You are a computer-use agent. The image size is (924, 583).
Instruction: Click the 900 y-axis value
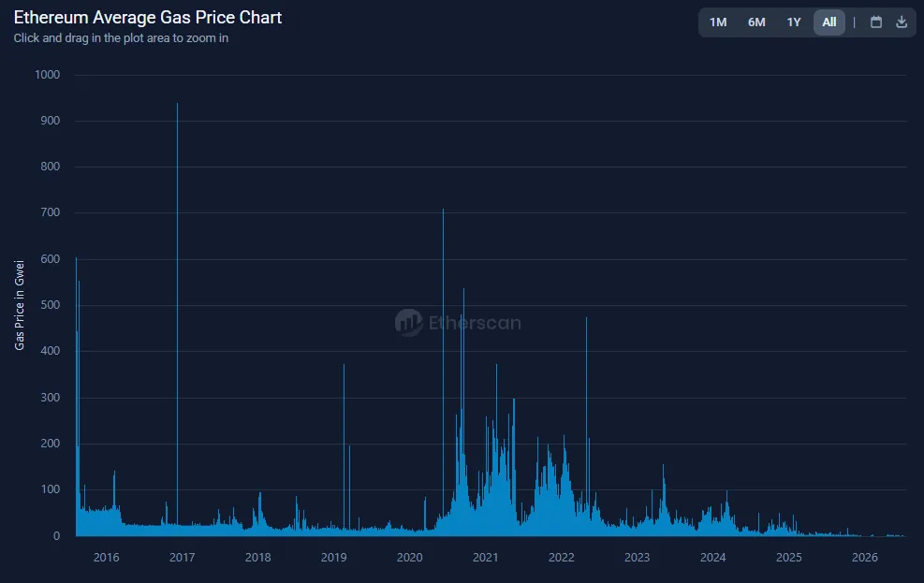(x=51, y=121)
